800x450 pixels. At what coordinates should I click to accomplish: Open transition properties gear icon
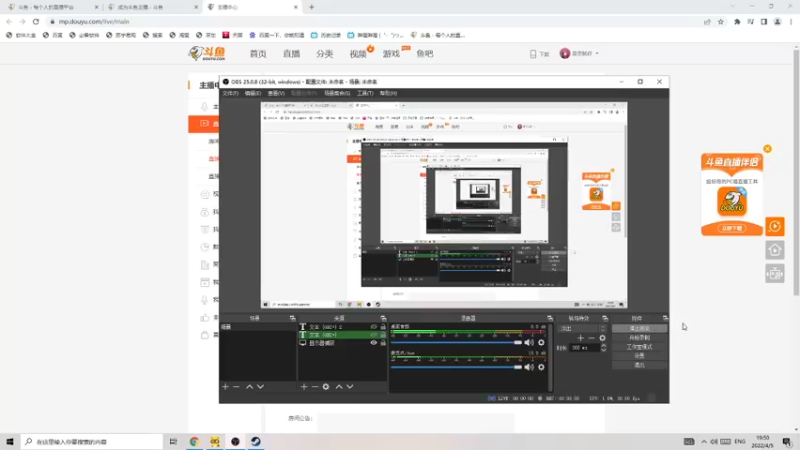coord(603,338)
